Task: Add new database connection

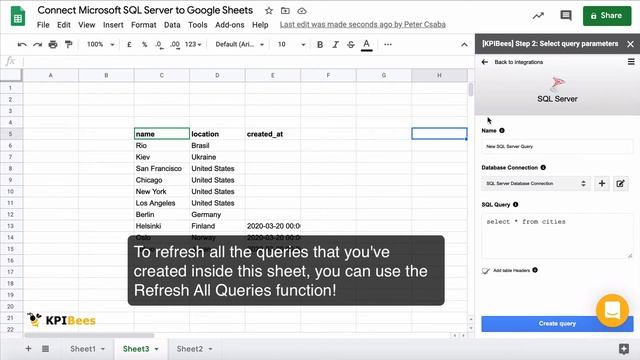Action: (x=602, y=184)
